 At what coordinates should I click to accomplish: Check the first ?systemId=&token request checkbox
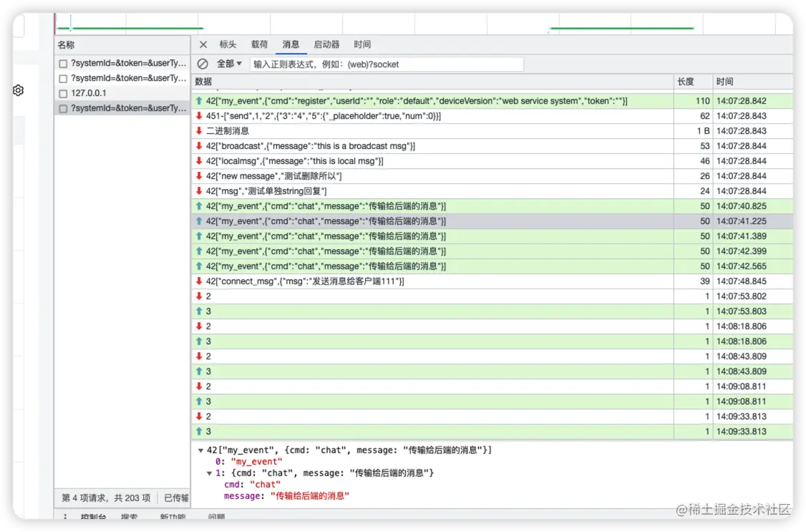[x=62, y=63]
